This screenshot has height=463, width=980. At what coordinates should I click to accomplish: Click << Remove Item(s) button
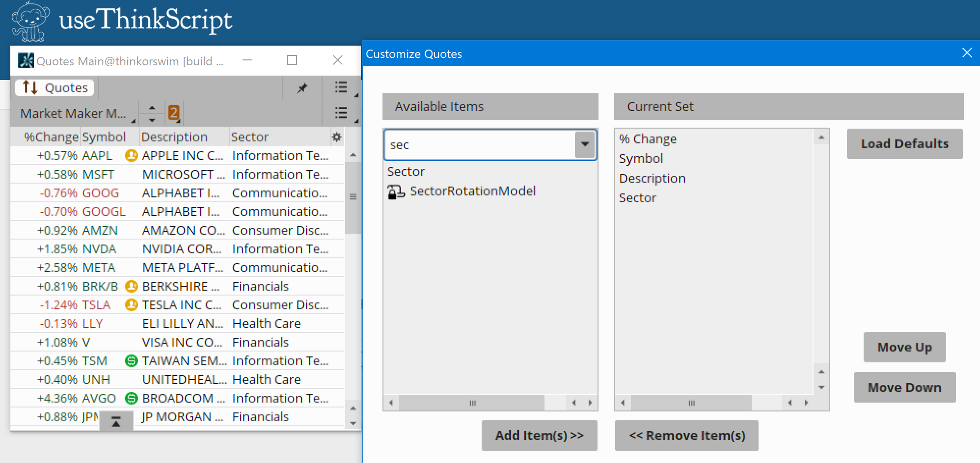coord(686,436)
